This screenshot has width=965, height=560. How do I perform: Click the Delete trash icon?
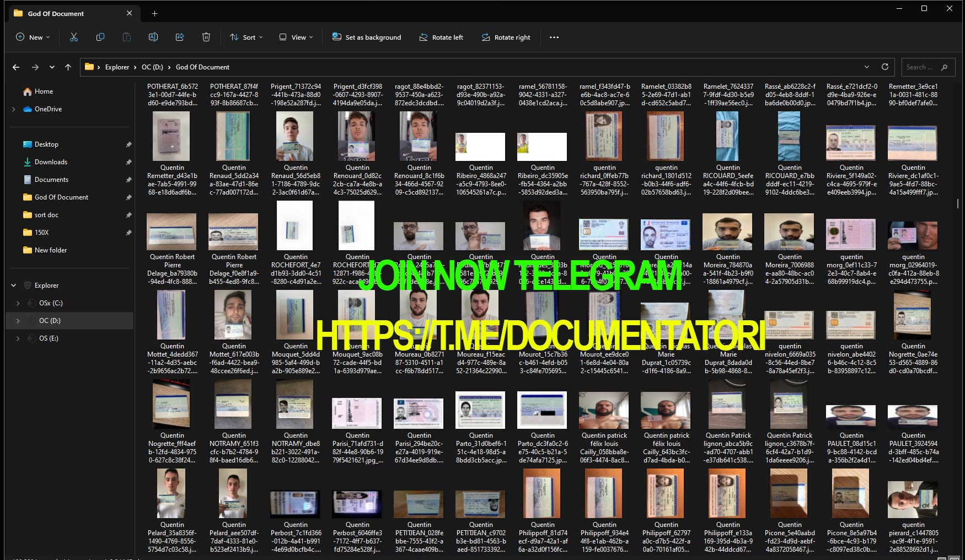click(x=206, y=37)
